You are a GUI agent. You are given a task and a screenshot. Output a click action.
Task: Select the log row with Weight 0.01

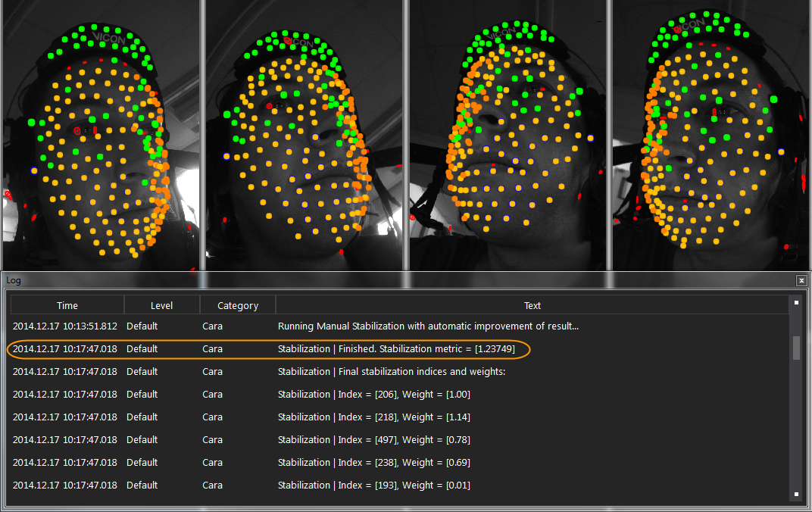tap(374, 485)
